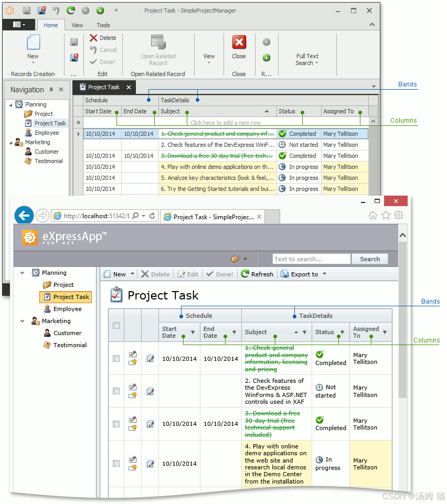This screenshot has width=447, height=504.
Task: Click the browser Home icon
Action: [373, 216]
